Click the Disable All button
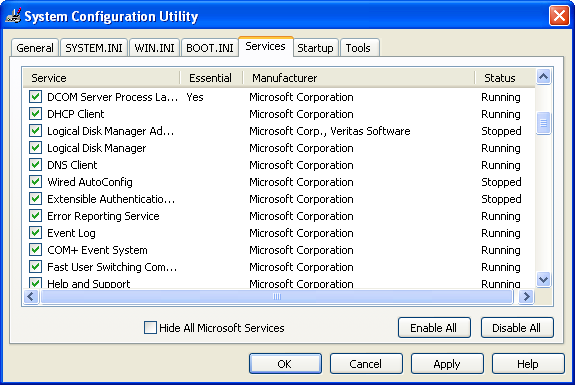575x385 pixels. (517, 327)
